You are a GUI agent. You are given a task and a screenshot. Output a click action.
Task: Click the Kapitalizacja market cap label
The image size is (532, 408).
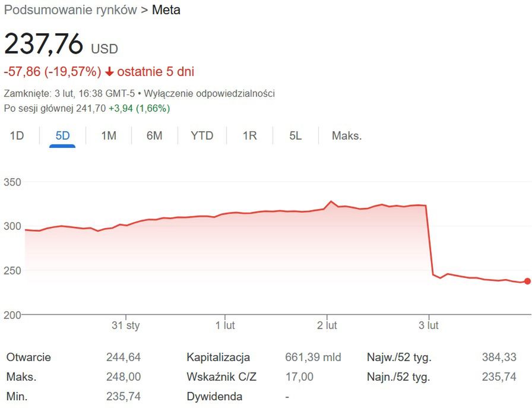pos(218,358)
